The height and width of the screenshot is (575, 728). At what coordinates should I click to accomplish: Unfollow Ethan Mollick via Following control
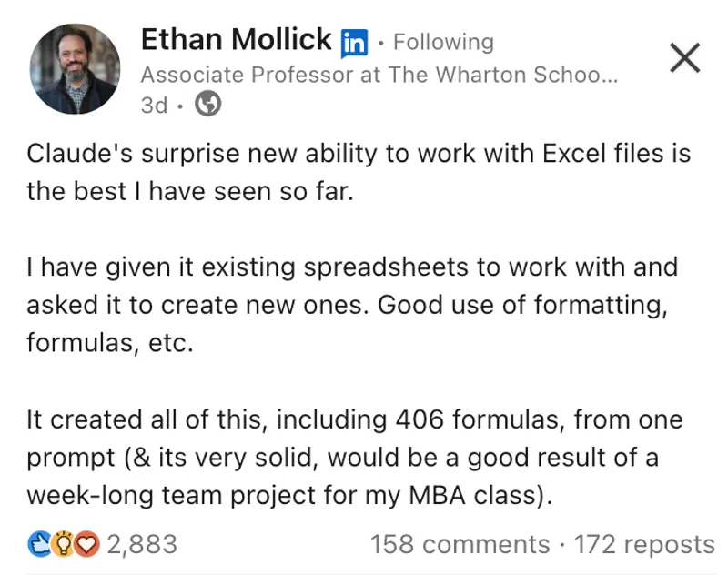(443, 40)
